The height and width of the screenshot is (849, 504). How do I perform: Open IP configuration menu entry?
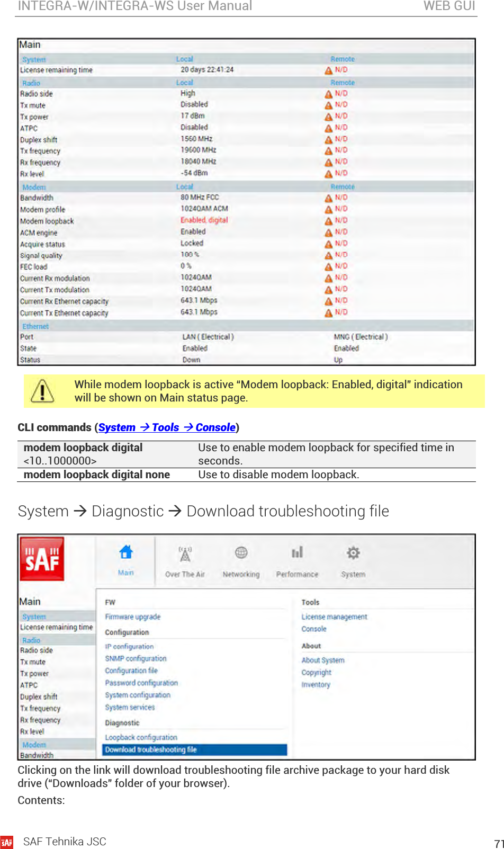pos(129,647)
